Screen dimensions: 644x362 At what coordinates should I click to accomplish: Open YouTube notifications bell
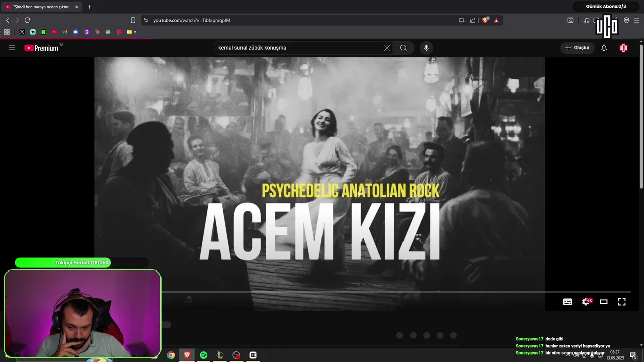(604, 48)
